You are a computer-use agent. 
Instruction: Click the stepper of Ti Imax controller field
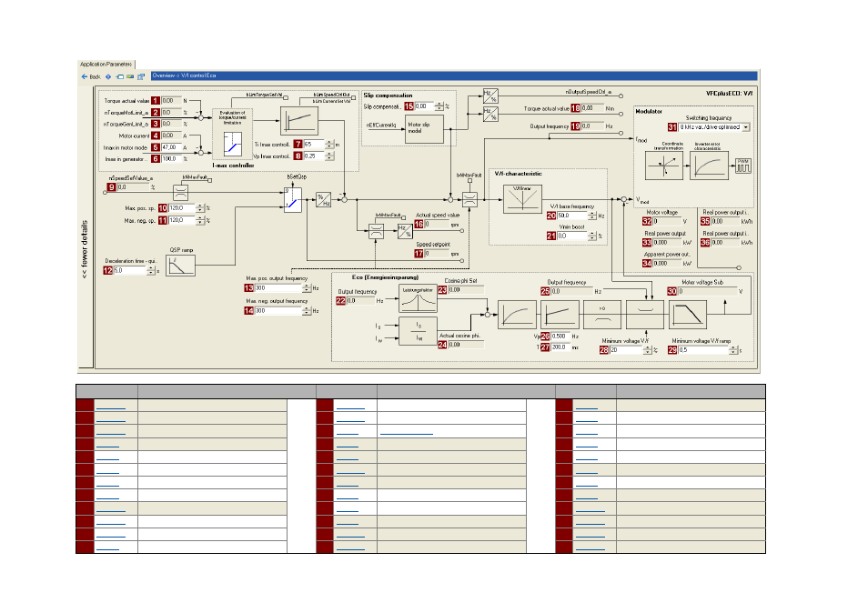(x=330, y=145)
